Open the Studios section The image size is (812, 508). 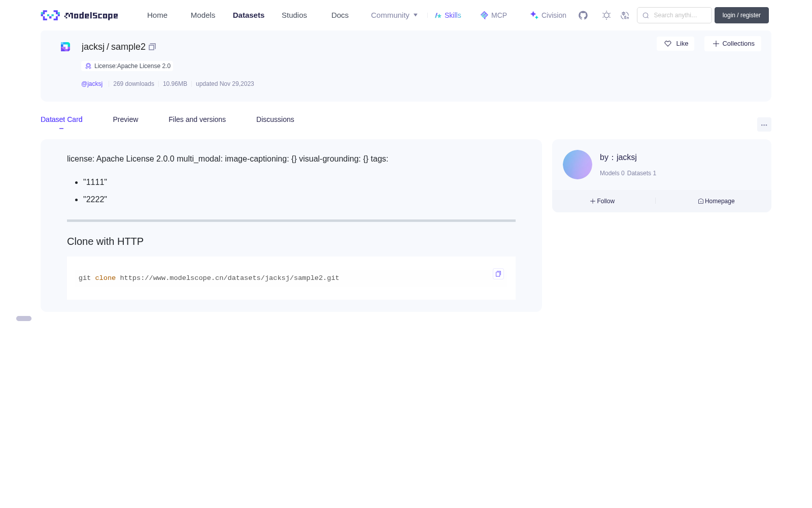294,15
